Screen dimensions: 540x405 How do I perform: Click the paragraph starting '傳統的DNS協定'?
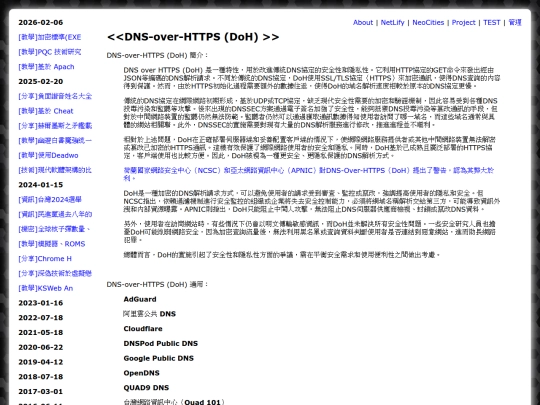(x=311, y=113)
